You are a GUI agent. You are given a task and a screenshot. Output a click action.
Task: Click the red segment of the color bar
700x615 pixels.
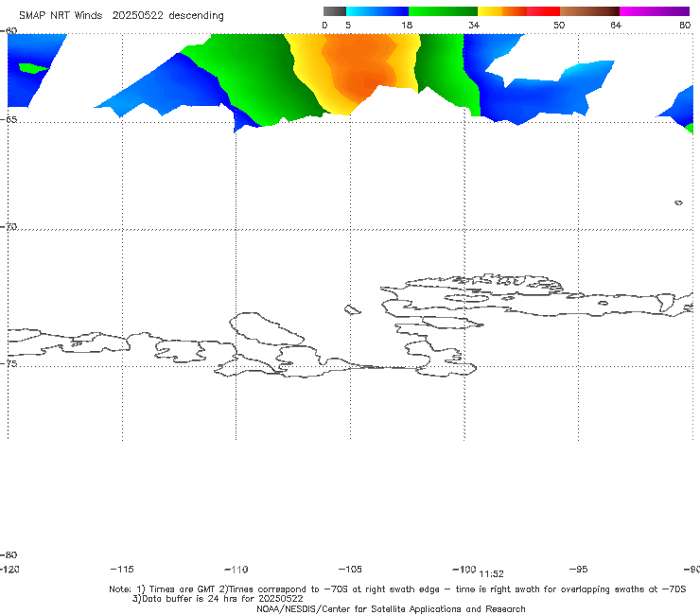tap(543, 11)
